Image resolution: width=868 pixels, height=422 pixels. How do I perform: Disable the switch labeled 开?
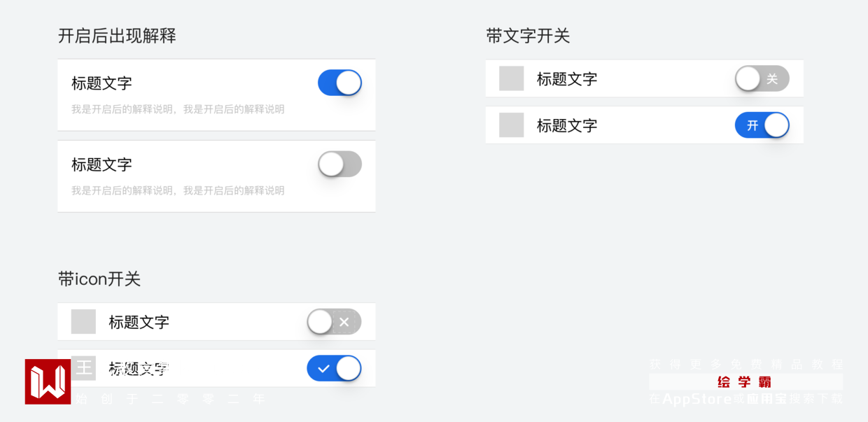(x=762, y=125)
